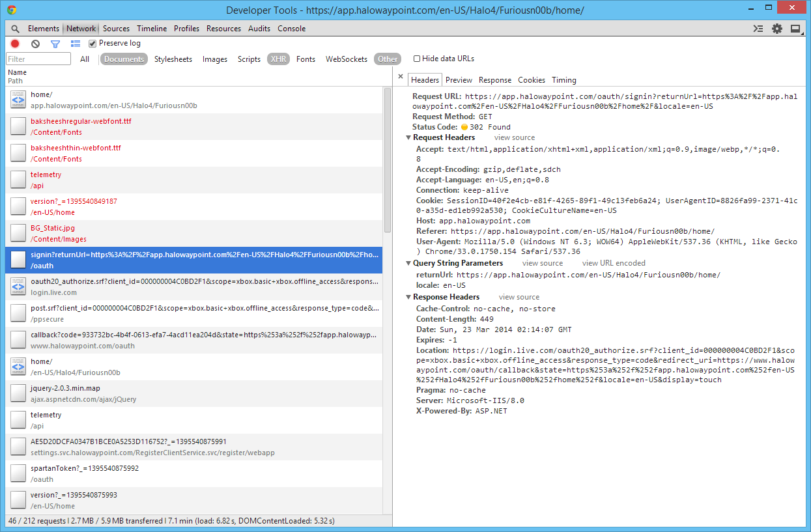Open the Resources panel

pos(223,29)
